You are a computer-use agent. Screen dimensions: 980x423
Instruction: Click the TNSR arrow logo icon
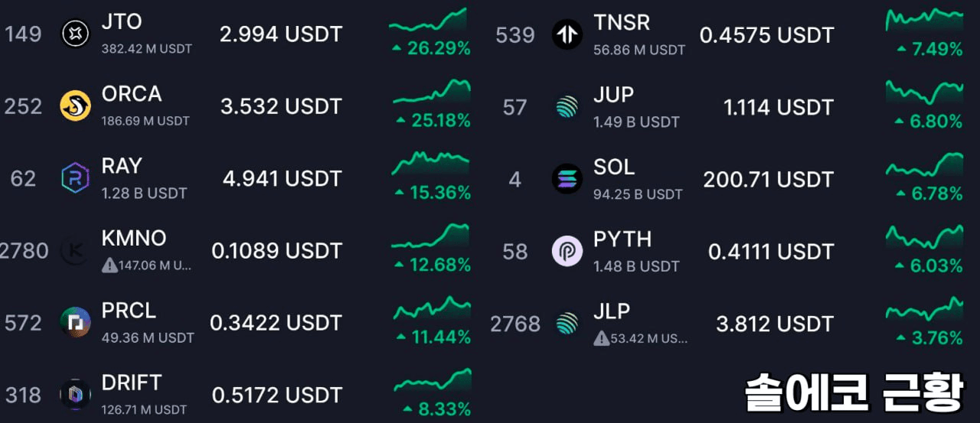pos(567,34)
